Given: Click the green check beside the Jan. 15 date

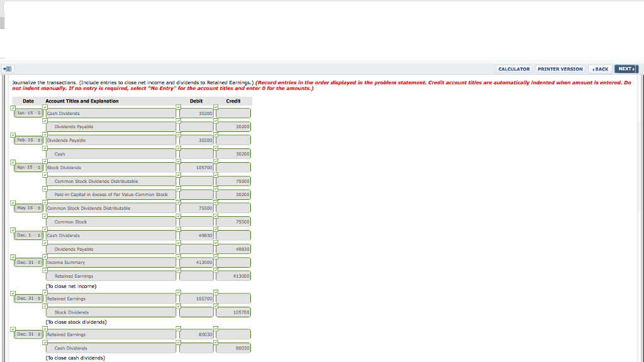Looking at the screenshot, I should 13,108.
